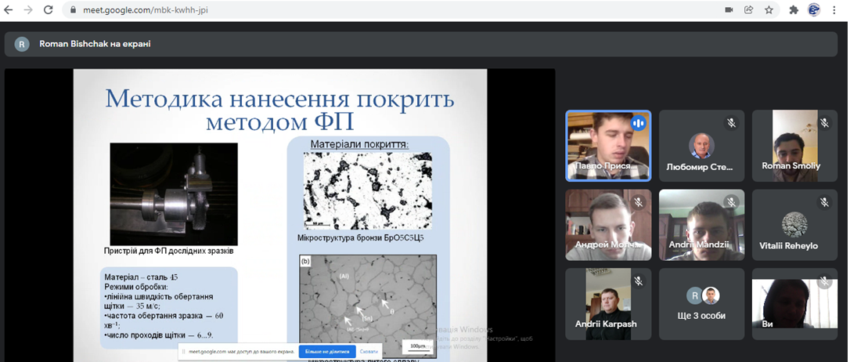The width and height of the screenshot is (868, 362).
Task: Toggle the mute icon on Roman Smoliy's tile
Action: point(824,123)
